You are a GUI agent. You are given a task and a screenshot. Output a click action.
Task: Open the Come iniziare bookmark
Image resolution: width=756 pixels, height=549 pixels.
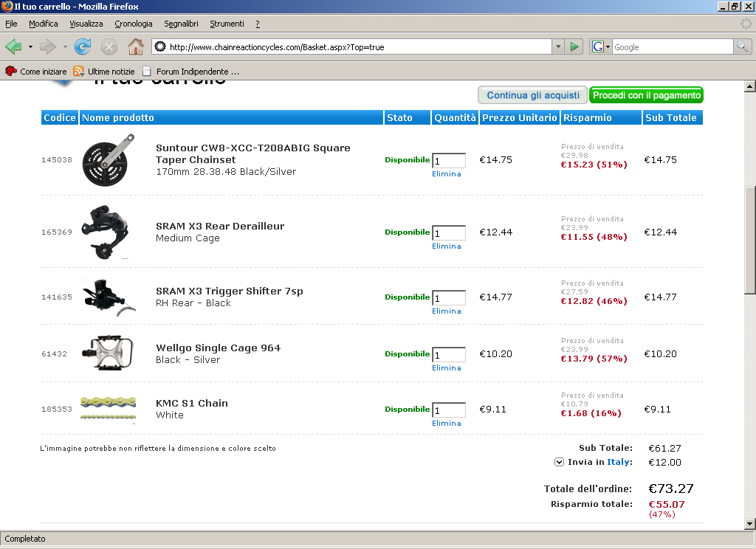pyautogui.click(x=35, y=72)
